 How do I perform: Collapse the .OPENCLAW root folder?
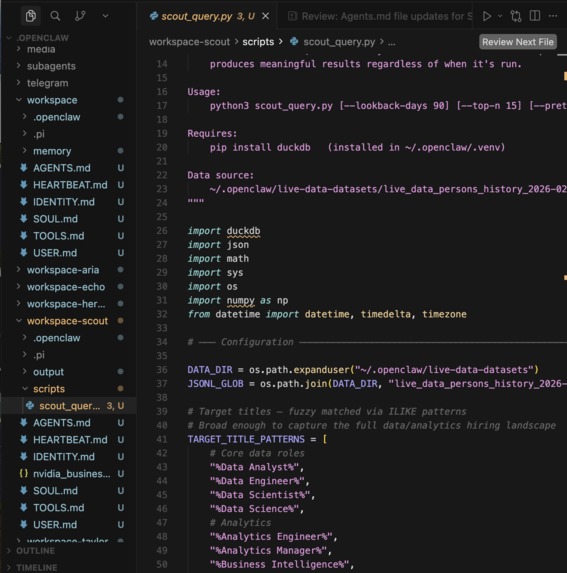coord(43,38)
